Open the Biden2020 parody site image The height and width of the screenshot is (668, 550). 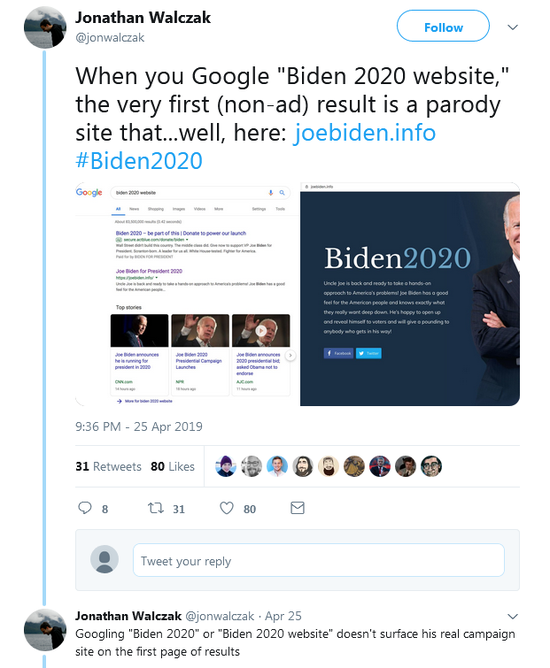(410, 294)
